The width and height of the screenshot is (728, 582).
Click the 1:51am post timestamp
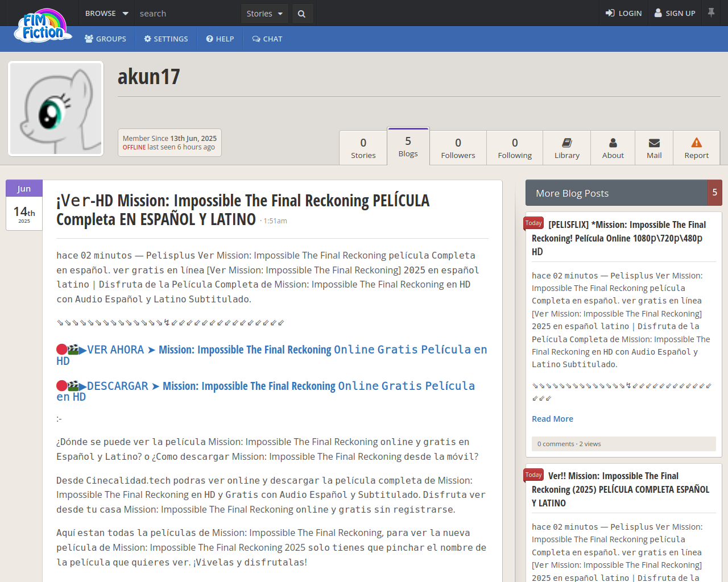[x=275, y=221]
